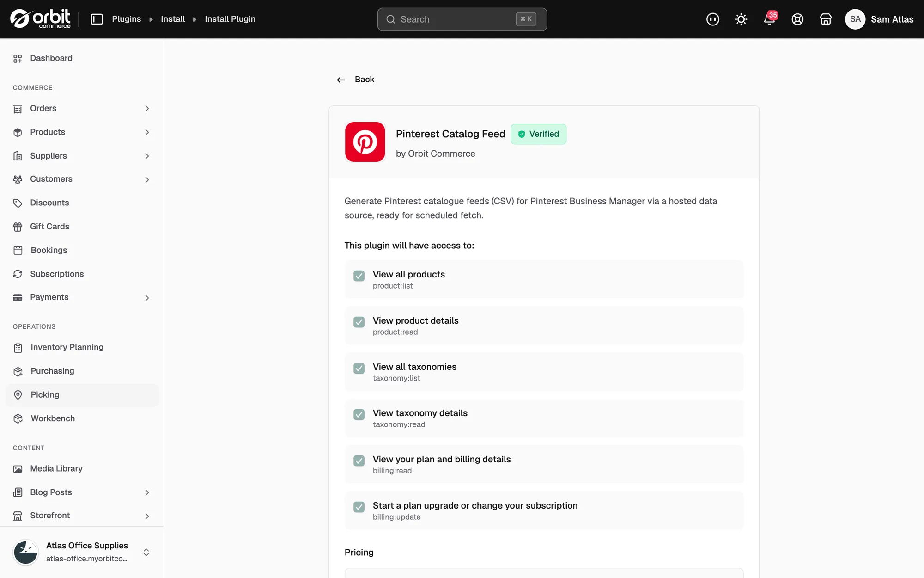924x578 pixels.
Task: Click the Verified badge
Action: point(538,134)
